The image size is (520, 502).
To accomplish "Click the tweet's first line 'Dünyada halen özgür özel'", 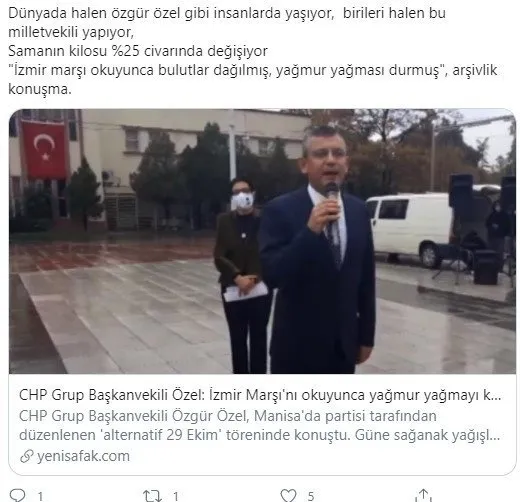I will (x=83, y=13).
